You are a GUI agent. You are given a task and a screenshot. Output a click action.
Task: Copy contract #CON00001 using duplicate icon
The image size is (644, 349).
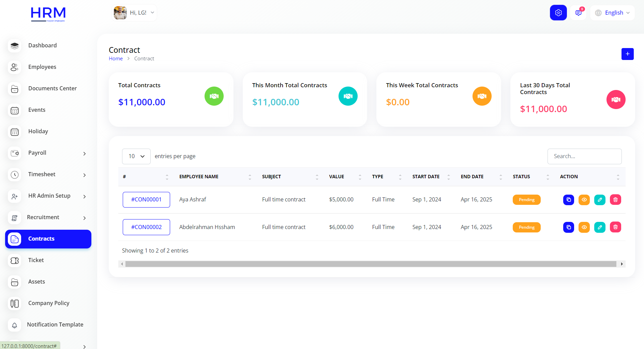pos(568,200)
